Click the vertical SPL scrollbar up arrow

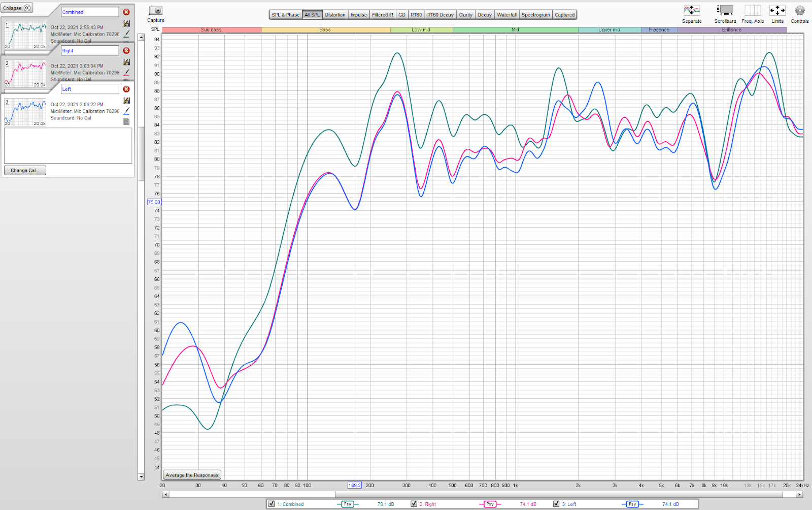141,37
